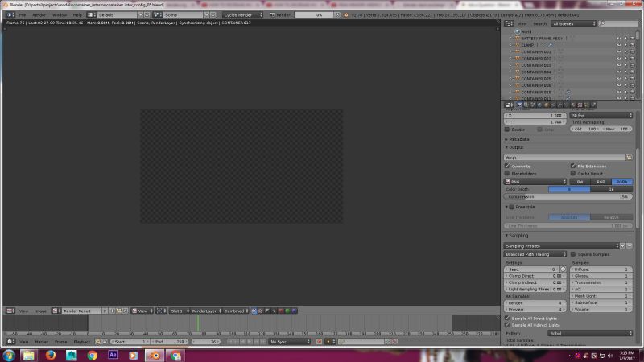Toggle Sample All Indirect Lights checkbox
644x362 pixels.
tap(507, 325)
